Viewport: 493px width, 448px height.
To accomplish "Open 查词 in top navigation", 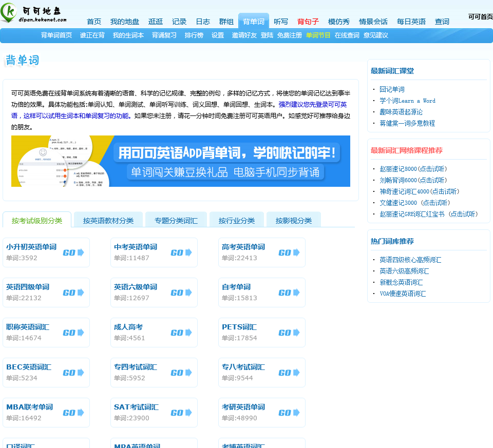I will tap(442, 22).
